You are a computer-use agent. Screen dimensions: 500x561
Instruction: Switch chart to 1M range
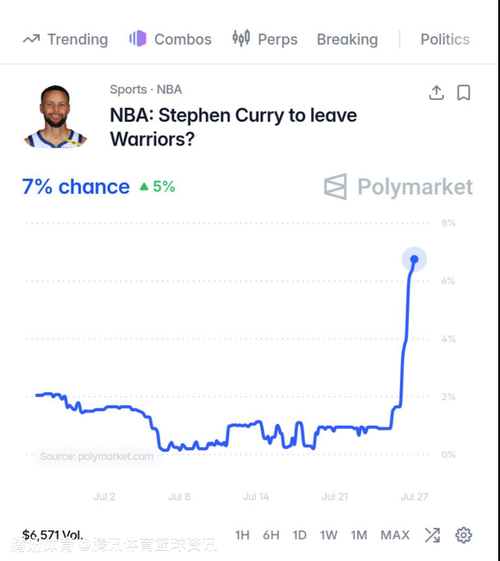[359, 535]
